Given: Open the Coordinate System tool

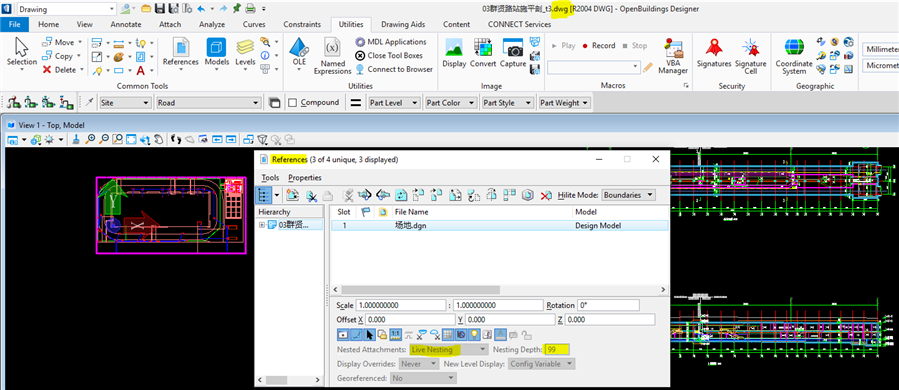Looking at the screenshot, I should [x=794, y=56].
